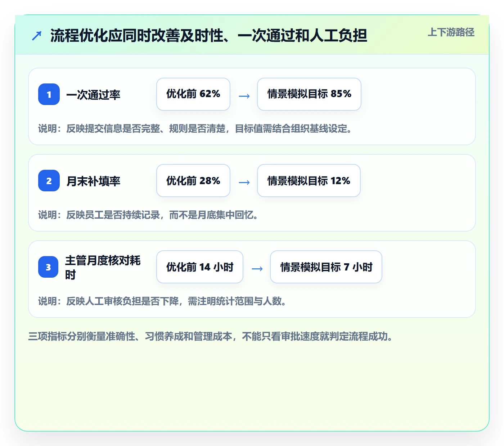
Task: Click the number 1 badge
Action: click(49, 94)
